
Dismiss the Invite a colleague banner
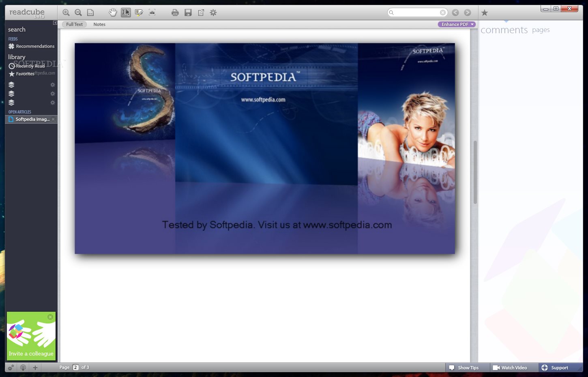point(50,317)
